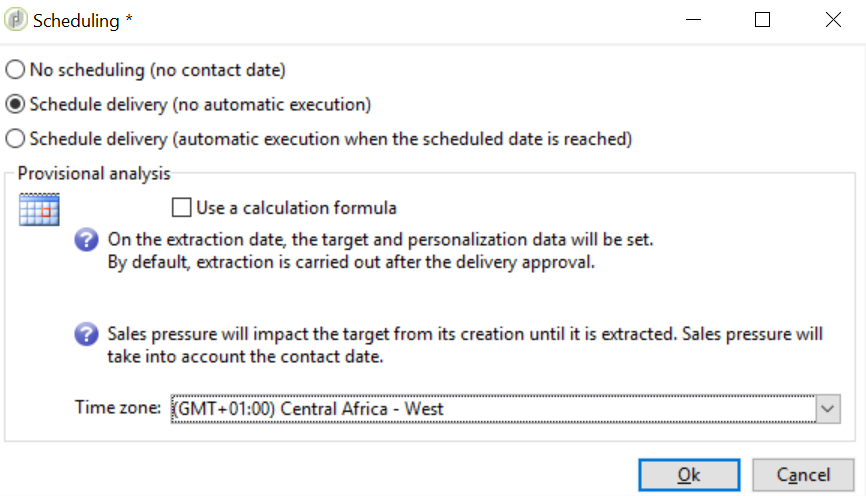Click the Scheduling window icon in title bar
The height and width of the screenshot is (496, 866).
coord(16,21)
